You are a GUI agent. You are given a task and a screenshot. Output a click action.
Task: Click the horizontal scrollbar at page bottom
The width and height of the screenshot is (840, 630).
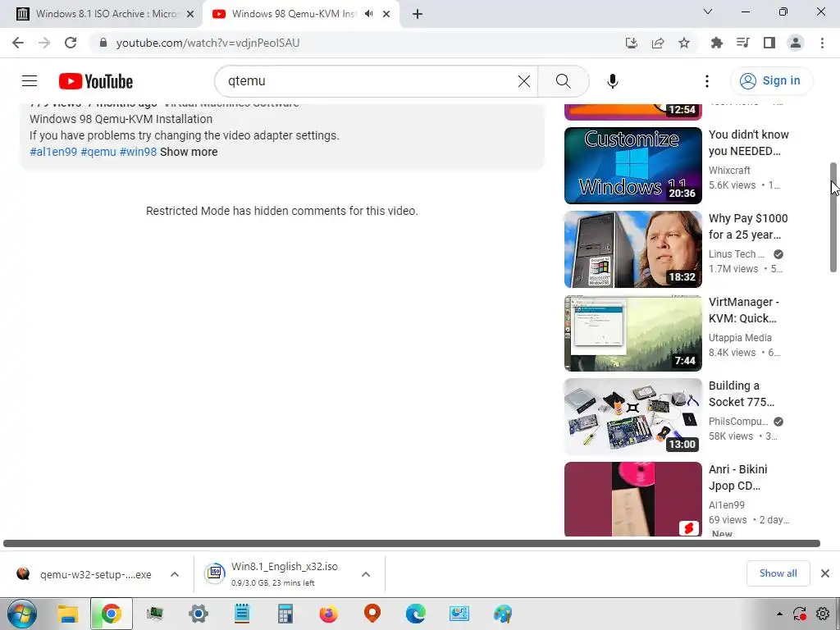(x=412, y=543)
